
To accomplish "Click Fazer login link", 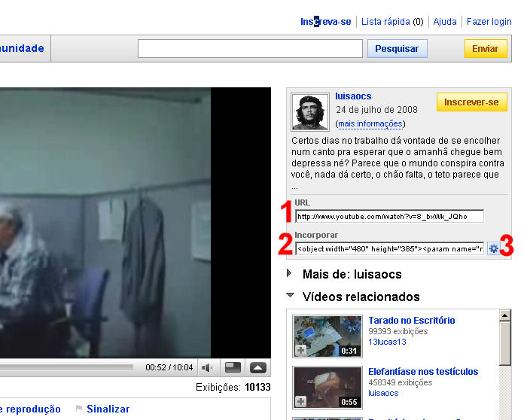I will [489, 22].
